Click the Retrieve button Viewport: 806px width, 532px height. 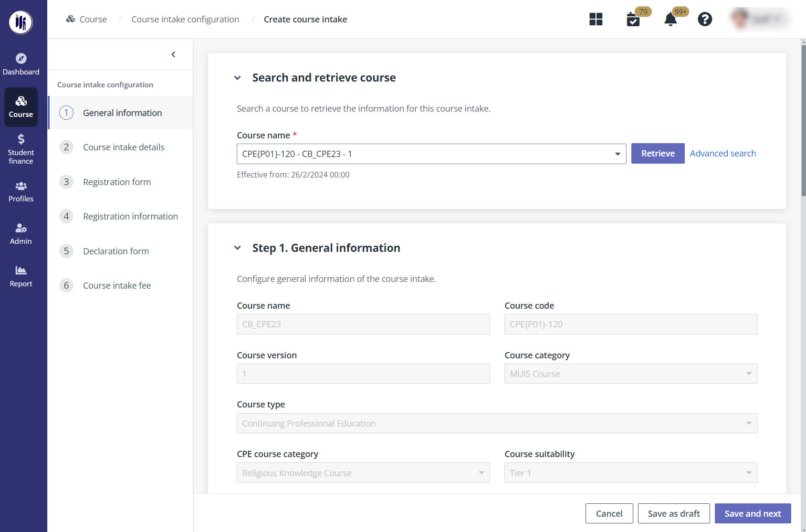(x=658, y=154)
